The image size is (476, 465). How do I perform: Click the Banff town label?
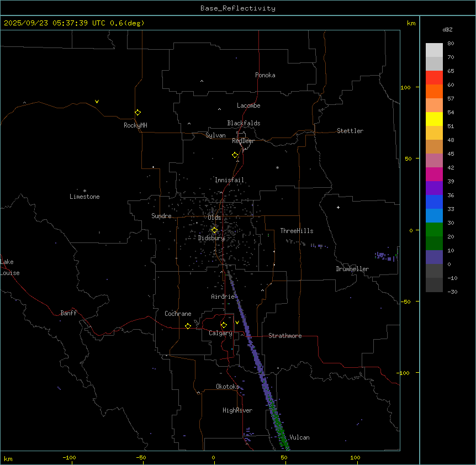(68, 313)
